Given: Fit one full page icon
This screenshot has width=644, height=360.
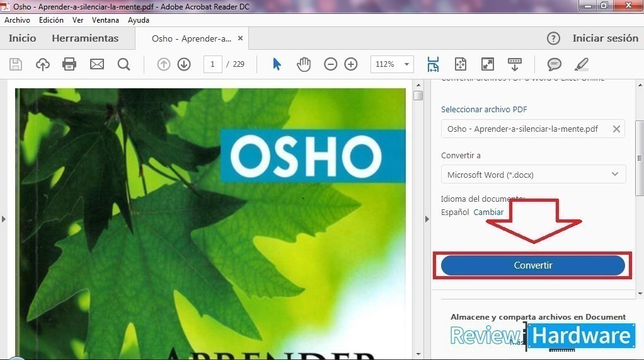Looking at the screenshot, I should tap(461, 64).
